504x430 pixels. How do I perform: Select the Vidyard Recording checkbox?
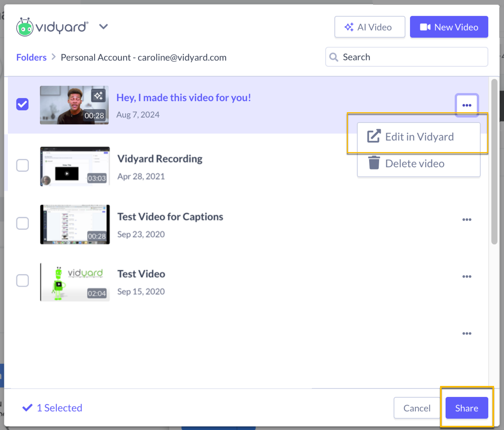(x=22, y=165)
